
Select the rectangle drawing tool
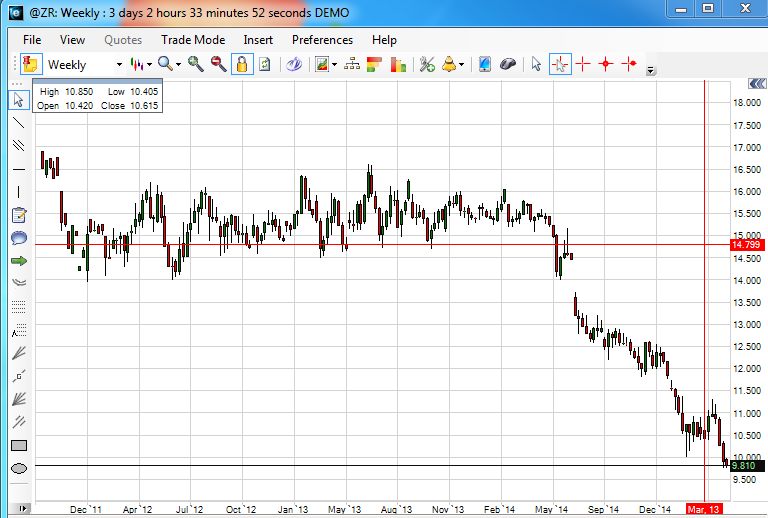coord(18,446)
